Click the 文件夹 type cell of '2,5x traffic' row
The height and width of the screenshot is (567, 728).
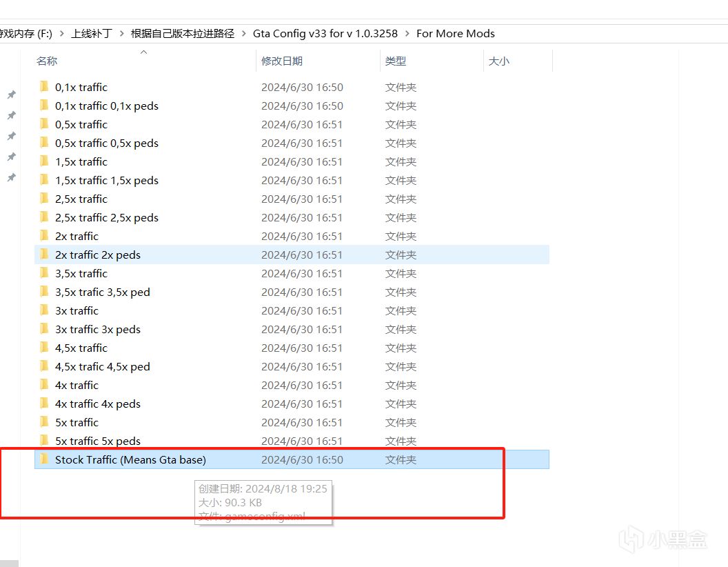(x=401, y=199)
